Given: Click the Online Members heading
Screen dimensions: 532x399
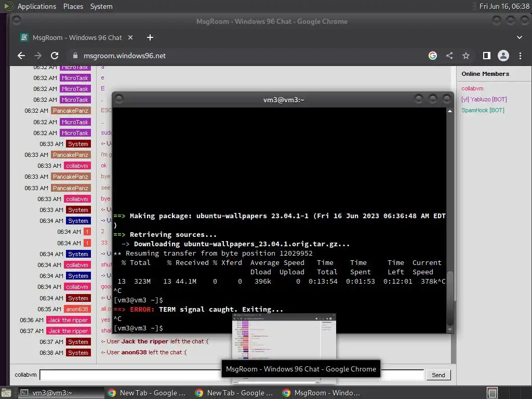Looking at the screenshot, I should pyautogui.click(x=485, y=74).
